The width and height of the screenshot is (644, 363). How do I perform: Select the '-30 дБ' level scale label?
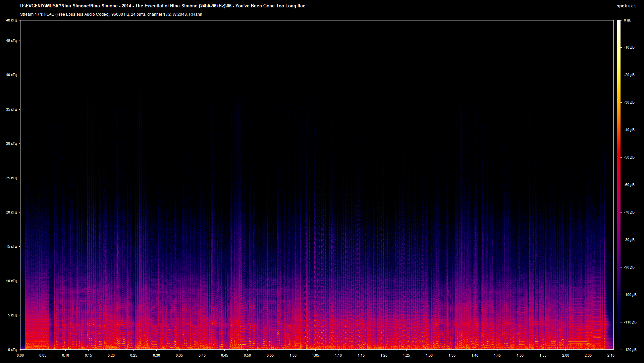coord(629,103)
